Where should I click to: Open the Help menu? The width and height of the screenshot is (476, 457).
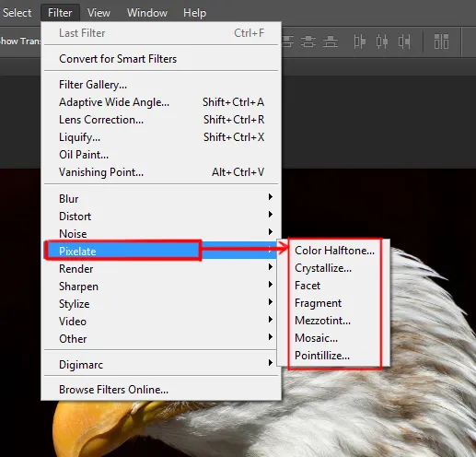click(x=194, y=13)
